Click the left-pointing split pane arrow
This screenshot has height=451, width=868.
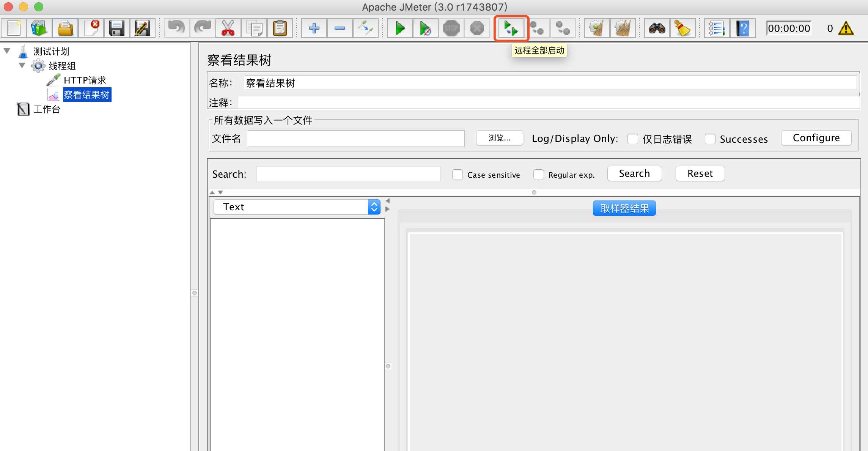point(387,201)
